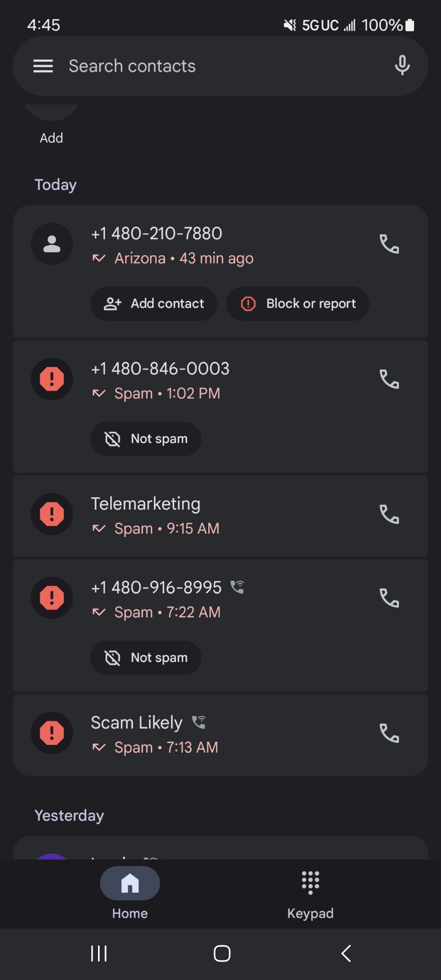
Task: Tap the voice search microphone icon
Action: (402, 65)
